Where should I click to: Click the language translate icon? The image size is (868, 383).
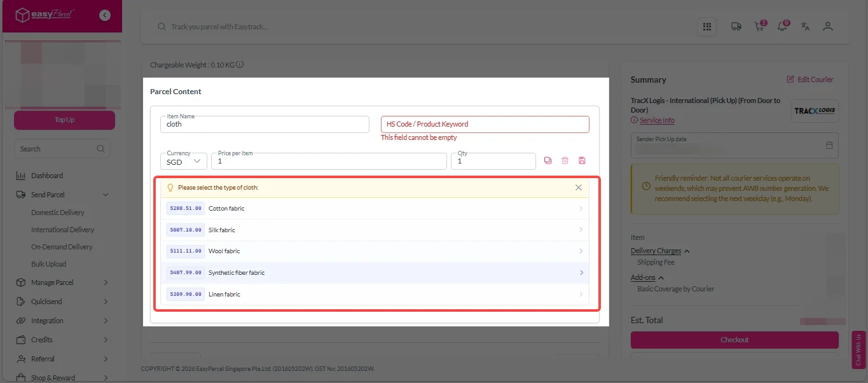click(805, 27)
